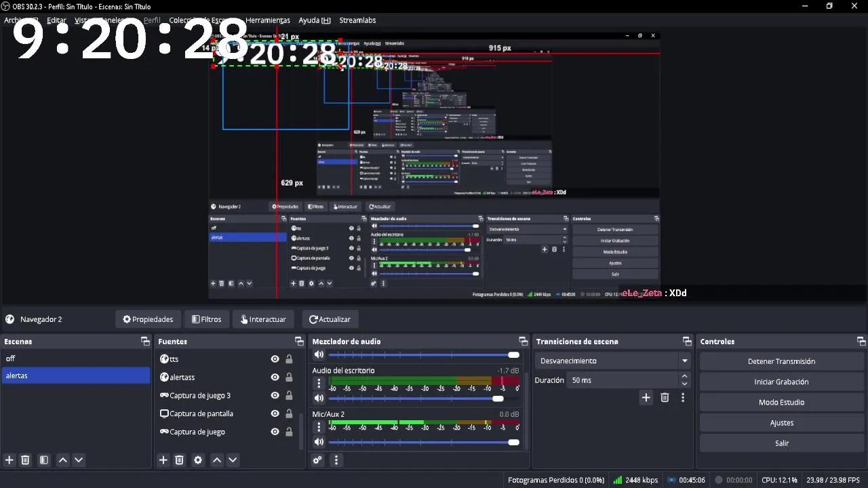Viewport: 868px width, 488px height.
Task: Move source up in Fuentes list
Action: point(217,460)
